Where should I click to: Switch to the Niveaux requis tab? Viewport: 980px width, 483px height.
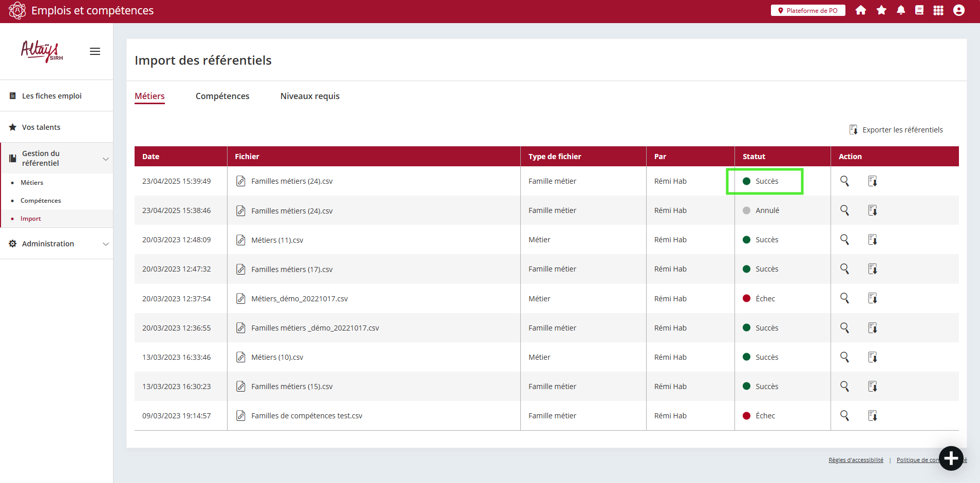310,96
